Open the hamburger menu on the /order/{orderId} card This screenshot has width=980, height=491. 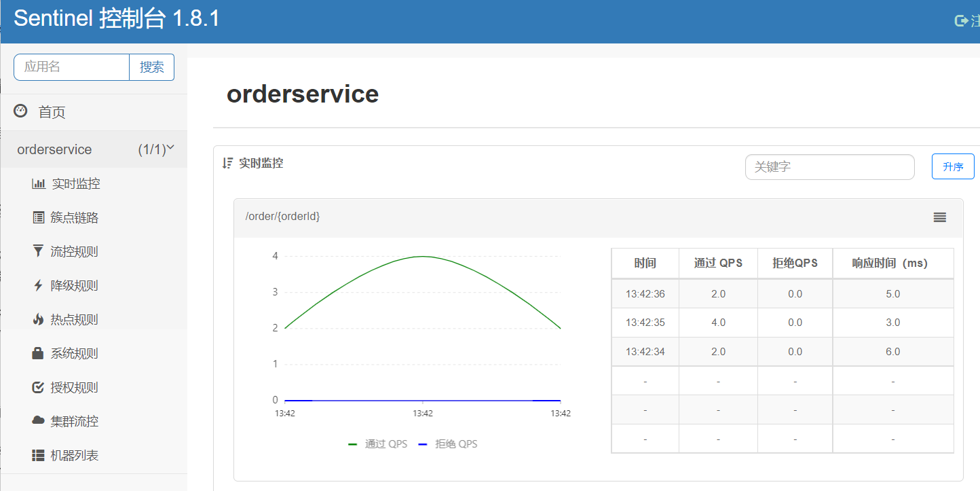coord(939,217)
